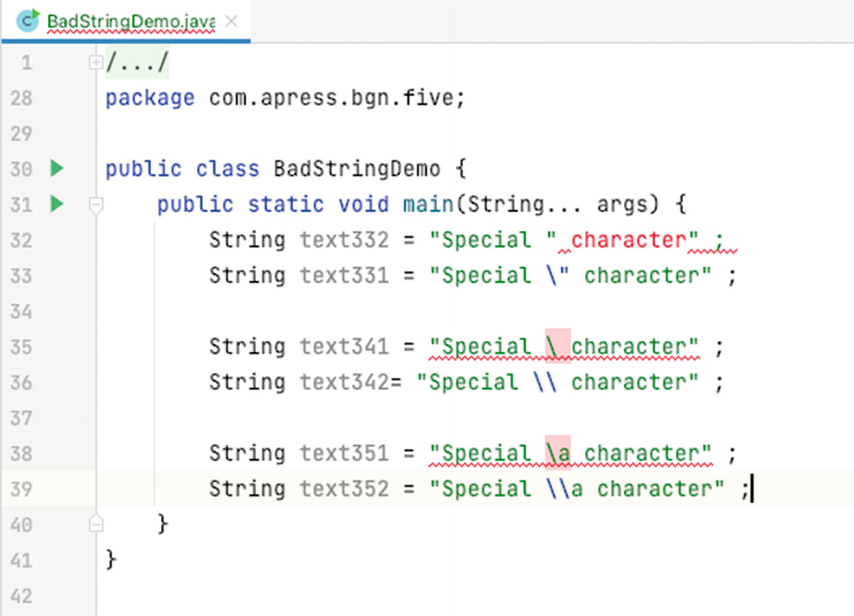This screenshot has width=854, height=616.
Task: Click line number 32 in the gutter
Action: (x=21, y=240)
